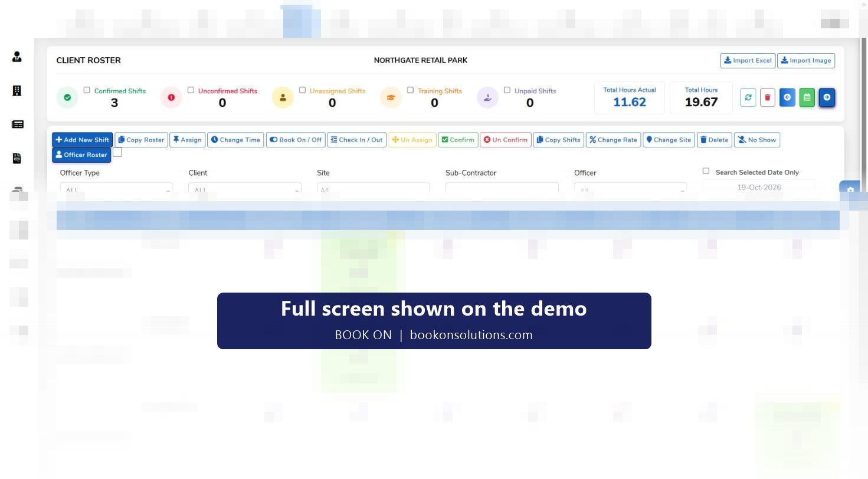Enable Search Selected Date Only
This screenshot has width=868, height=479.
point(706,171)
